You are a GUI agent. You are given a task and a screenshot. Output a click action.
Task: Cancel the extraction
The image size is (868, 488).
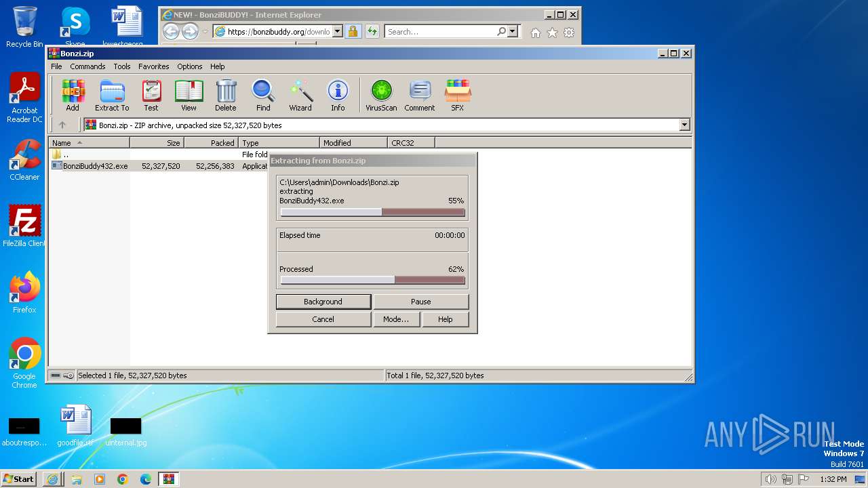point(323,319)
